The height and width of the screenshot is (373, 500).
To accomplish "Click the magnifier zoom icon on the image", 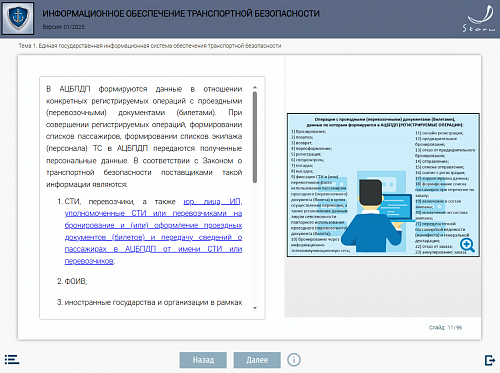I will click(467, 245).
